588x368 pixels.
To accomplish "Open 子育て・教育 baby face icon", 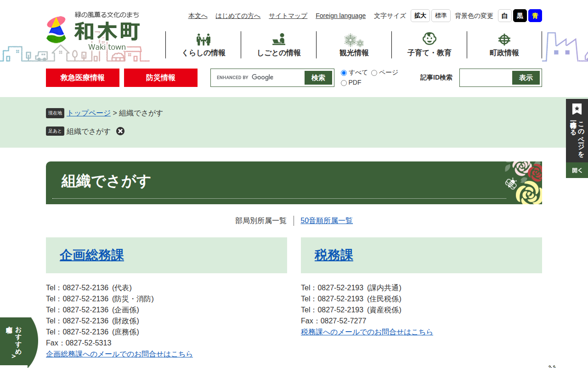I will pyautogui.click(x=430, y=39).
